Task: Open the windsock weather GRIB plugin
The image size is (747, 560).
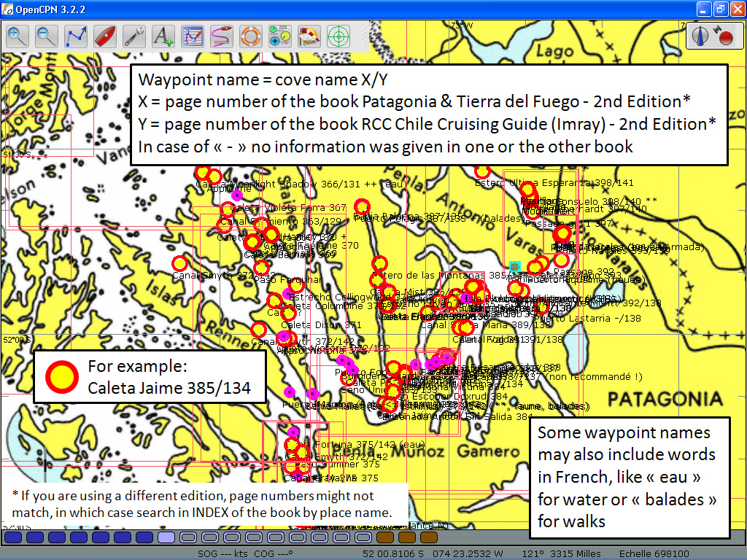Action: (x=309, y=36)
